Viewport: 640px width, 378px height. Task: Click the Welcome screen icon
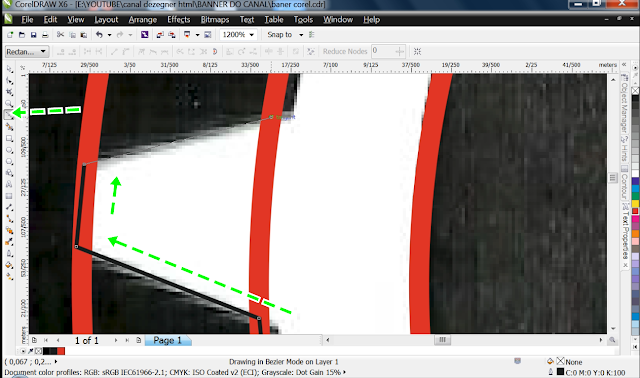[207, 35]
